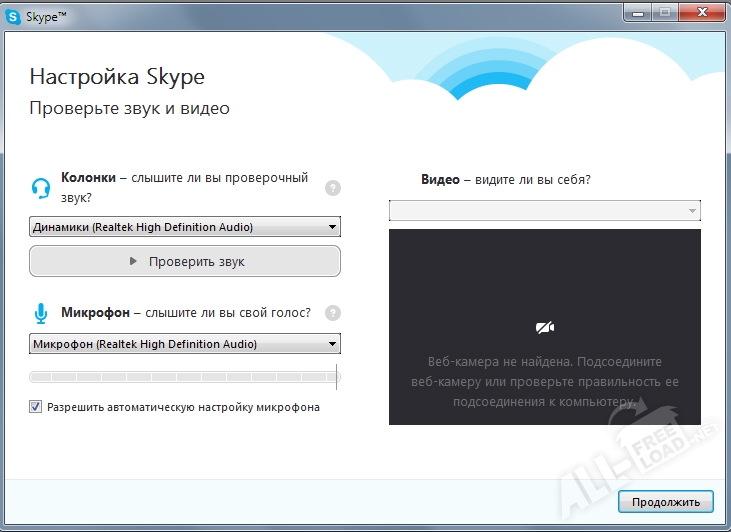Click the Проверьте звук и видео subtitle
Screen dimensions: 731x532
tap(129, 108)
